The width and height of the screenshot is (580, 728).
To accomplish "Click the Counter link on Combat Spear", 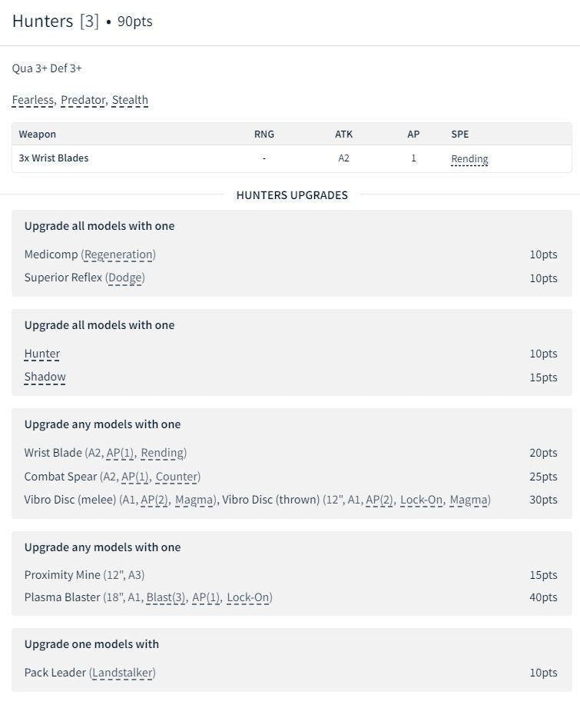I will (x=177, y=477).
